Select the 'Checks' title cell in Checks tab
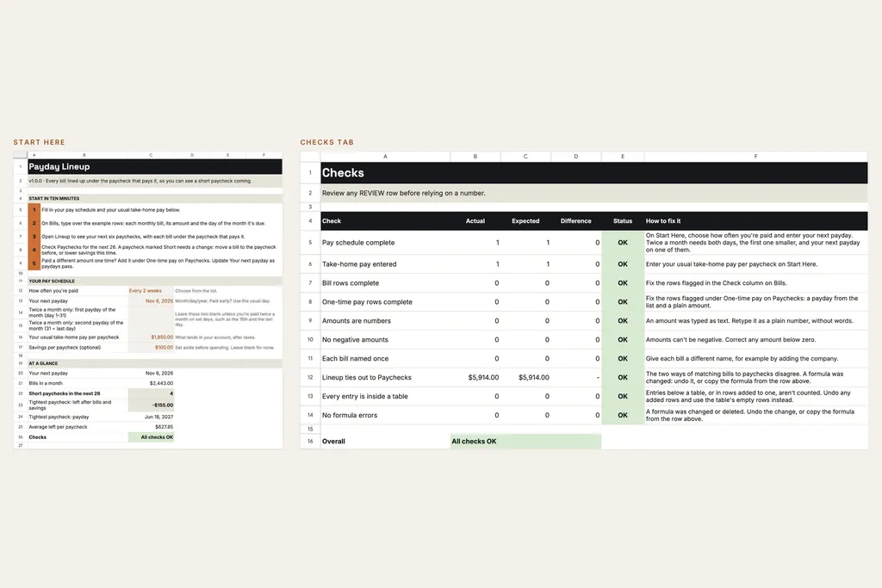The width and height of the screenshot is (882, 588). point(594,172)
